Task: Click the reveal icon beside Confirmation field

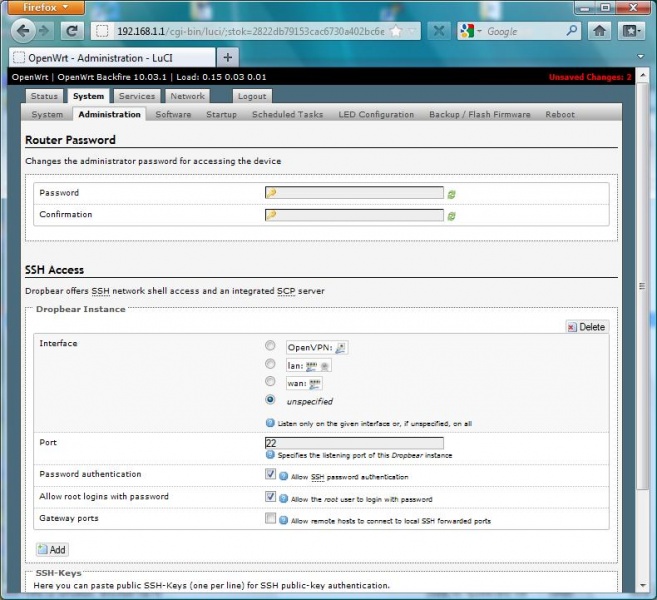Action: (x=452, y=215)
